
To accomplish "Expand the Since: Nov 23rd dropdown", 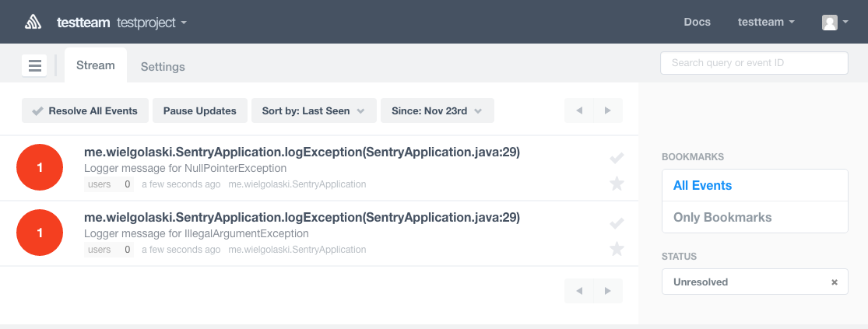I will [x=437, y=110].
